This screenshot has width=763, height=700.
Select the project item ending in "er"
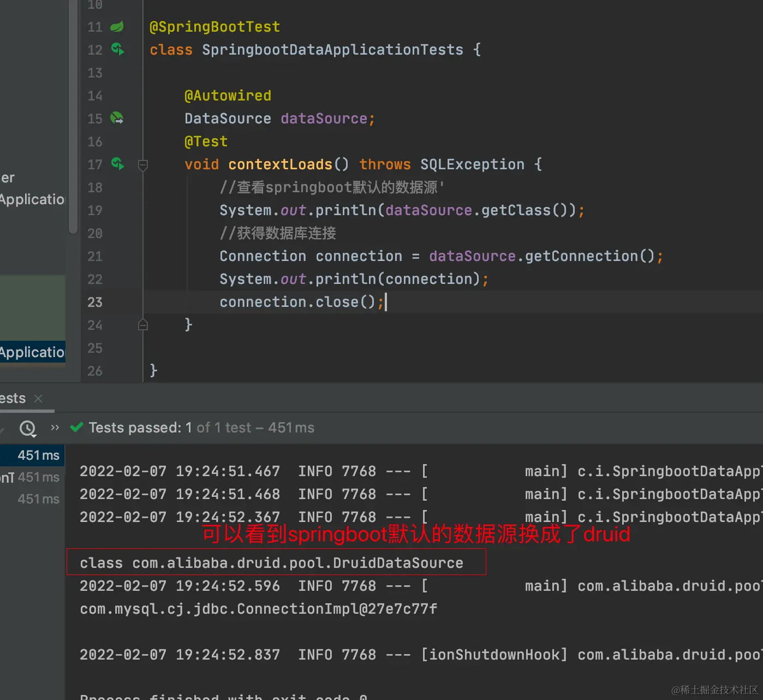(8, 178)
